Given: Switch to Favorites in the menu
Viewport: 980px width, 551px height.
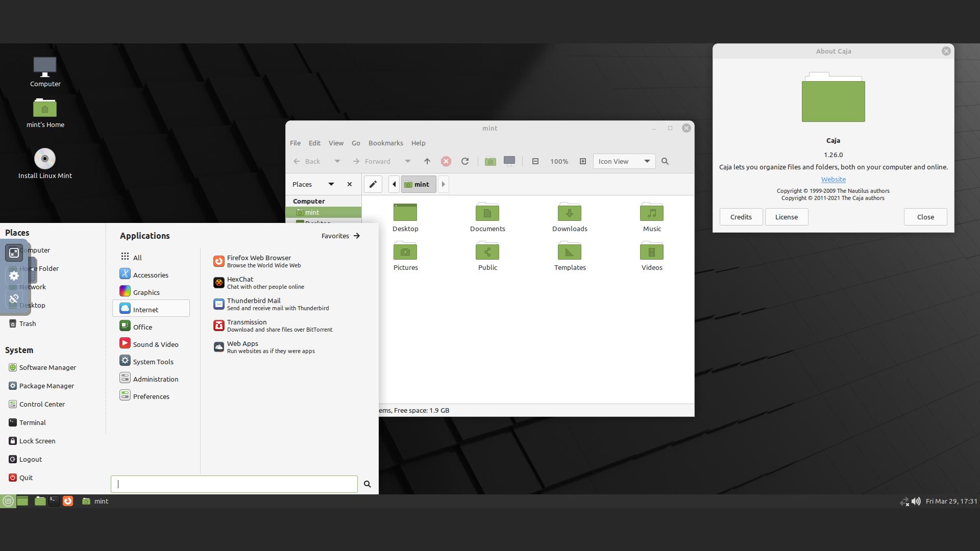Looking at the screenshot, I should 340,236.
